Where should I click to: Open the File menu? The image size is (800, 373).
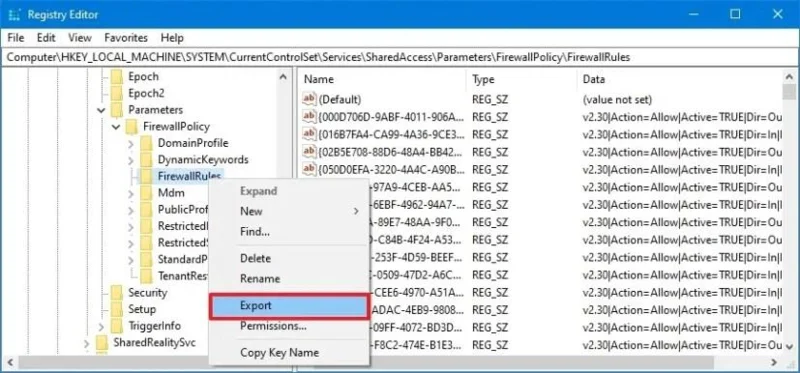coord(16,38)
